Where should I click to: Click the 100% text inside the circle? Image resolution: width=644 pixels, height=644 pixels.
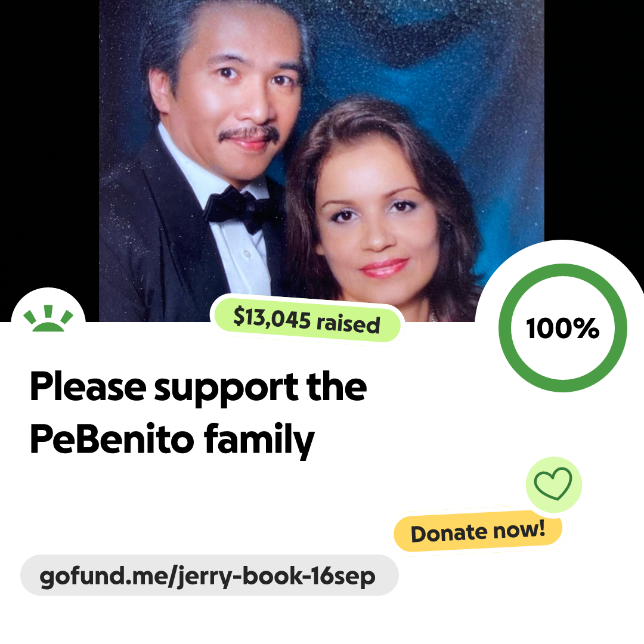pyautogui.click(x=563, y=328)
